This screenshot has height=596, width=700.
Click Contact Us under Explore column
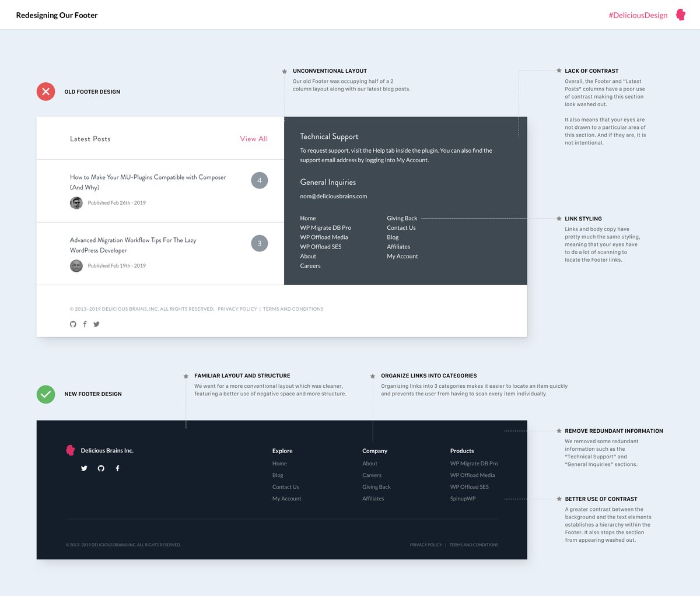point(286,487)
